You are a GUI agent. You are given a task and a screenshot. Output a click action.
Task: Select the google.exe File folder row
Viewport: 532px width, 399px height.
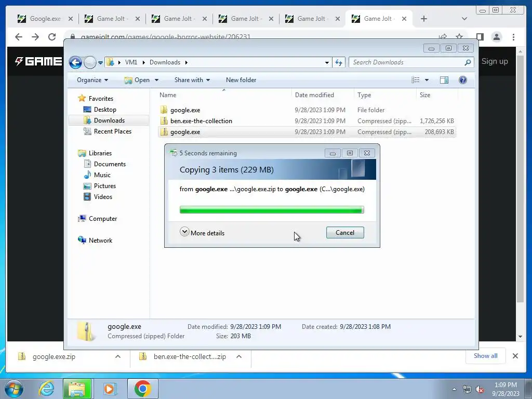(x=307, y=110)
